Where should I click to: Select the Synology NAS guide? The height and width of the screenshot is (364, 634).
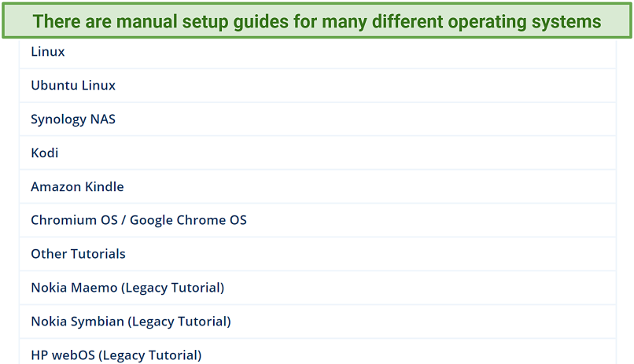click(x=318, y=119)
